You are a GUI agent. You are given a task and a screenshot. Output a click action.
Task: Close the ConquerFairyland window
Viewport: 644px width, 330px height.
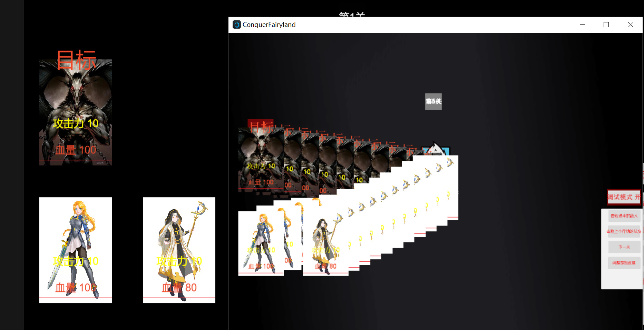(631, 25)
